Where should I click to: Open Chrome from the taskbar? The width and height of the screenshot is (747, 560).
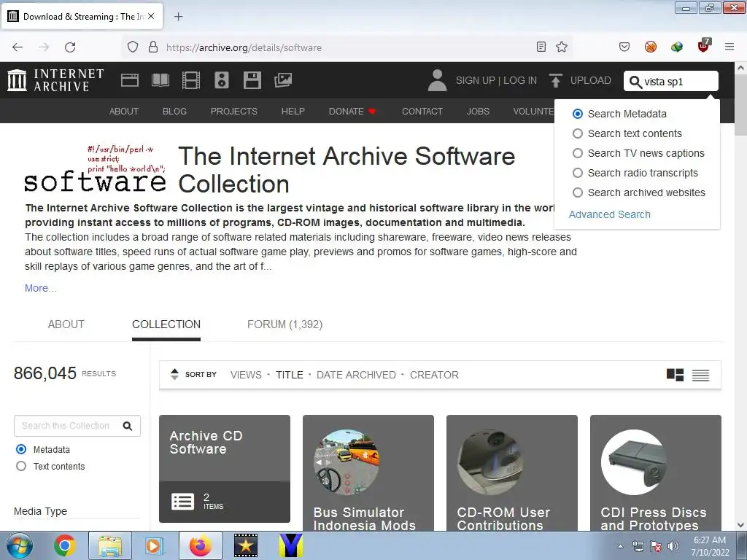[65, 545]
